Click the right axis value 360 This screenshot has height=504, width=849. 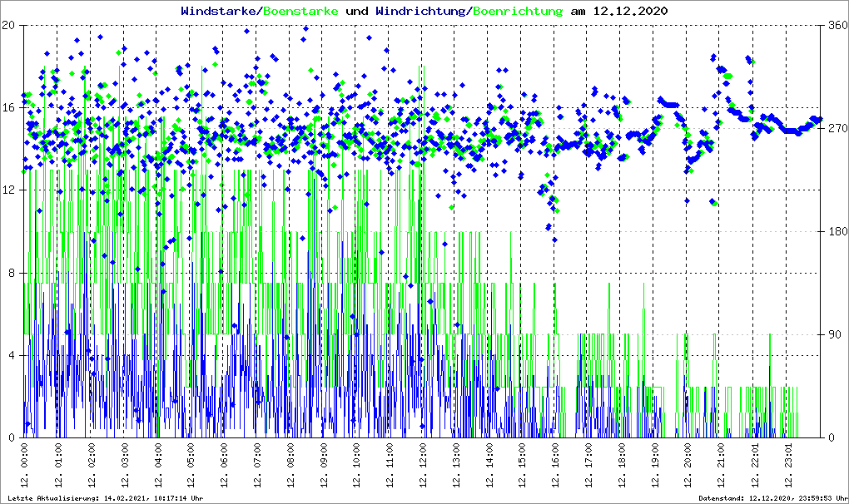[x=837, y=25]
